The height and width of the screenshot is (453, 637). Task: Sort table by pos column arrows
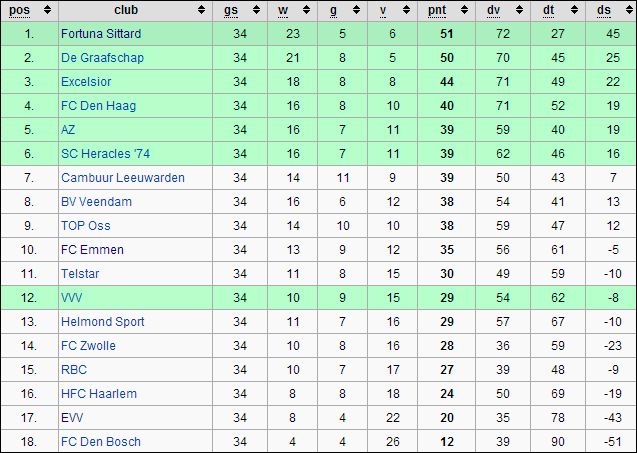point(48,10)
